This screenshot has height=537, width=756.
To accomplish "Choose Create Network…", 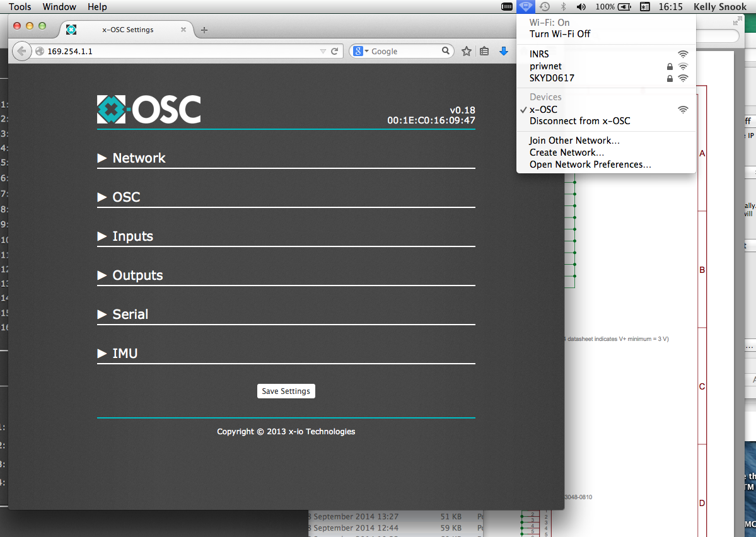I will pos(606,153).
